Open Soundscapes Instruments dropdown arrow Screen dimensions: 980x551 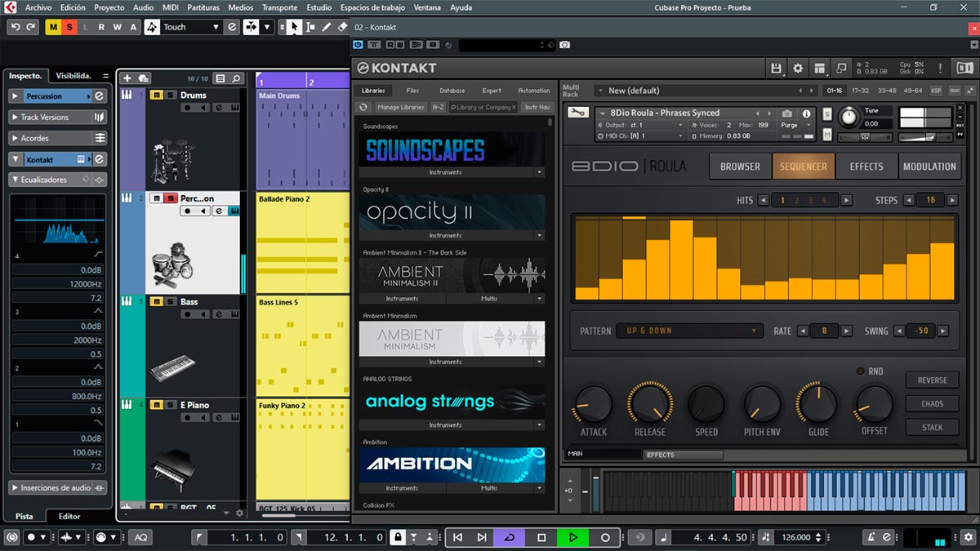539,172
